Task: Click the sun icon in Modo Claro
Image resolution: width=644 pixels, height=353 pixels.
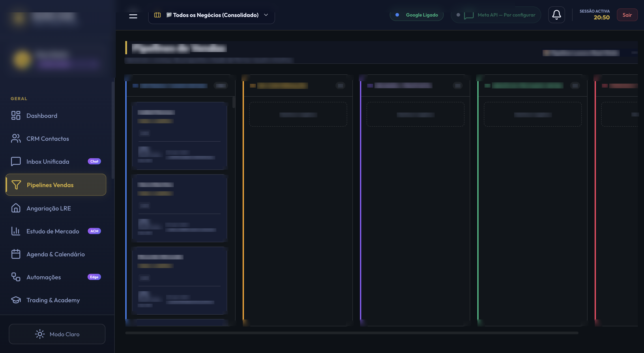Action: (x=40, y=334)
